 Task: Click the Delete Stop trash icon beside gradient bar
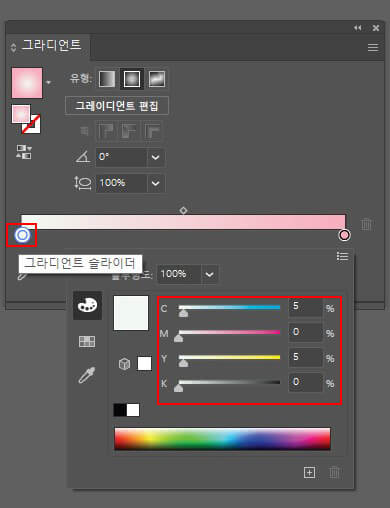366,224
